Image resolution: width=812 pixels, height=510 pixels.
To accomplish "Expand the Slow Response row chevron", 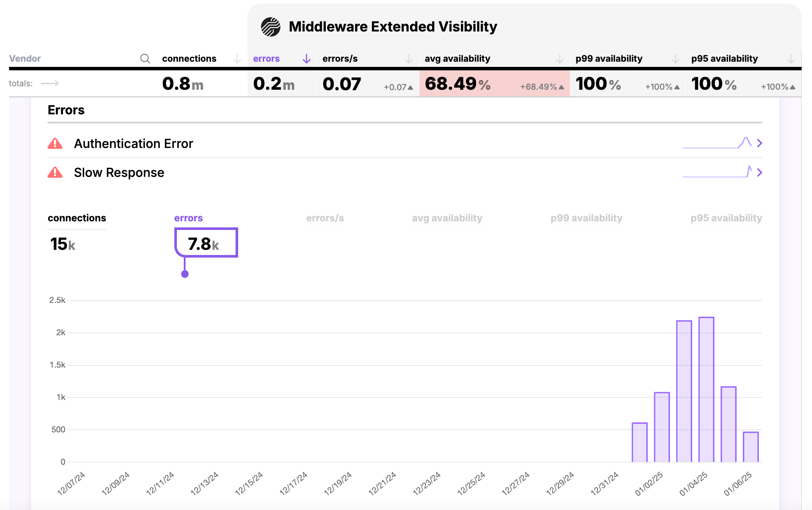I will click(759, 173).
